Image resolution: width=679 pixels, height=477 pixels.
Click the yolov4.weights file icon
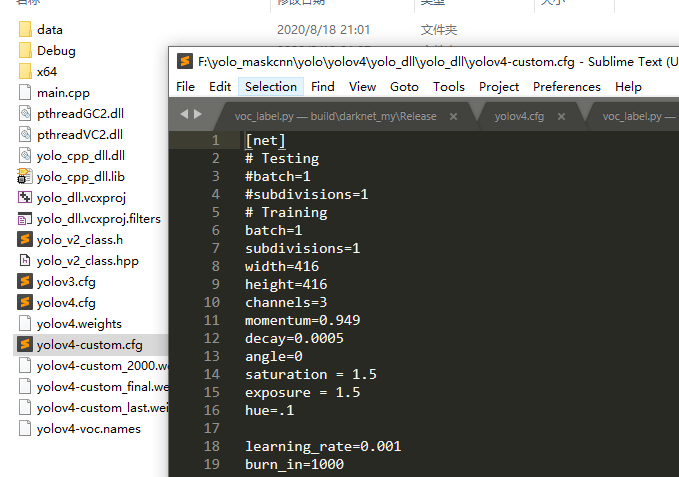point(25,323)
